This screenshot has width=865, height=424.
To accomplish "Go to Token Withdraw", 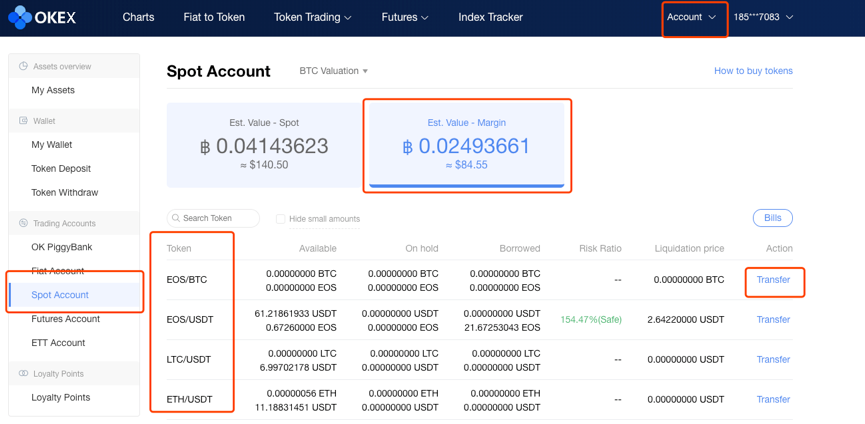I will coord(65,192).
